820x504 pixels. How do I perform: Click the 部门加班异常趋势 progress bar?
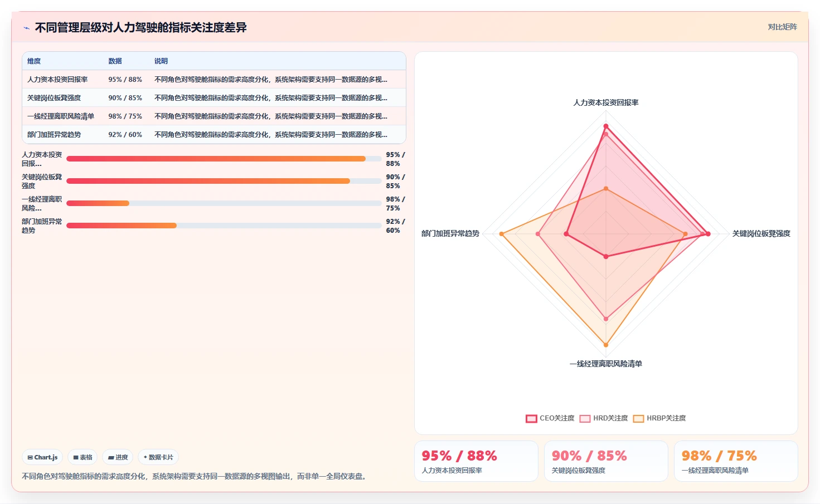pyautogui.click(x=224, y=226)
